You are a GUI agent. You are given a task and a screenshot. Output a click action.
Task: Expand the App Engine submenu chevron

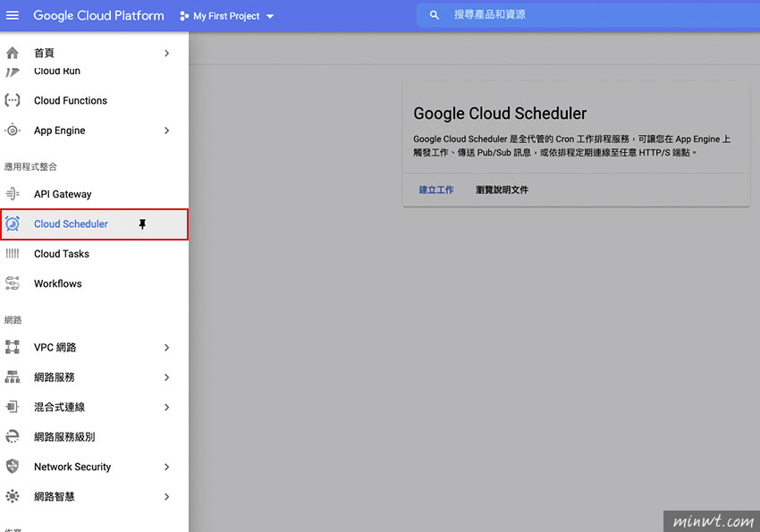tap(166, 131)
